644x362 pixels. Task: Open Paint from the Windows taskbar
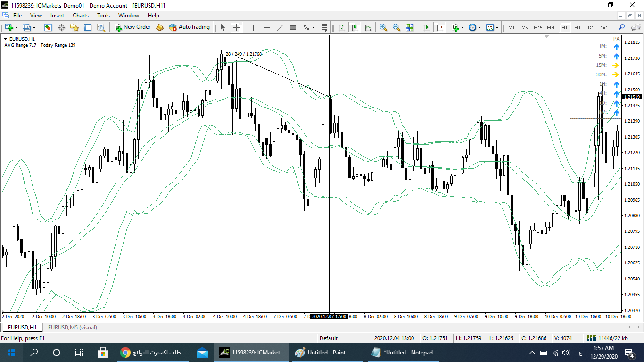321,352
